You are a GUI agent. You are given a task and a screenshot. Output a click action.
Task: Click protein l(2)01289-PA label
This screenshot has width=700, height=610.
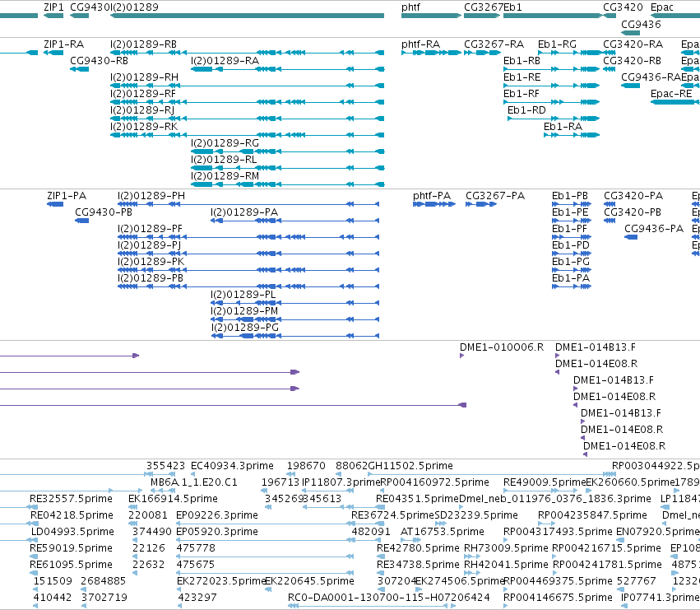point(244,212)
